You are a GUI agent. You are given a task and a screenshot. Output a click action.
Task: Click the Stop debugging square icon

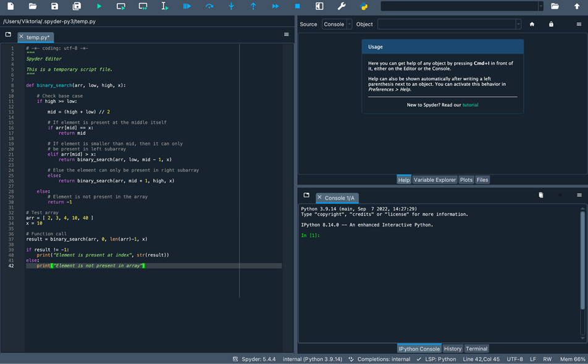click(297, 6)
